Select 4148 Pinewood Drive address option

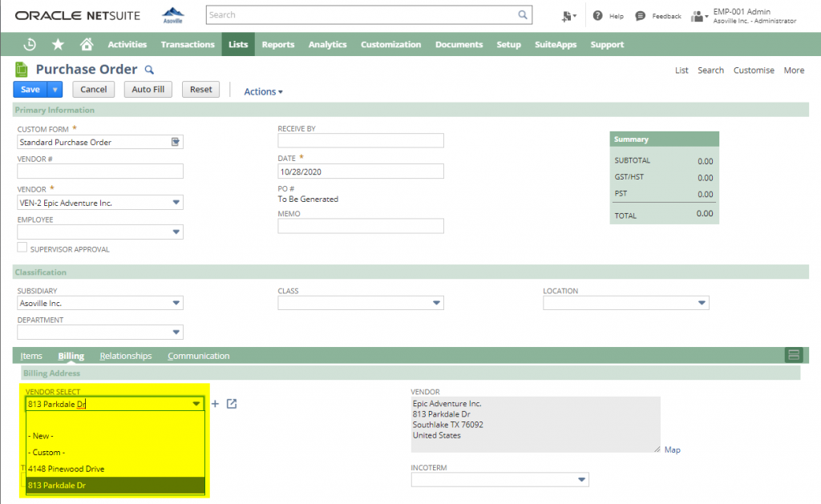[x=115, y=469]
